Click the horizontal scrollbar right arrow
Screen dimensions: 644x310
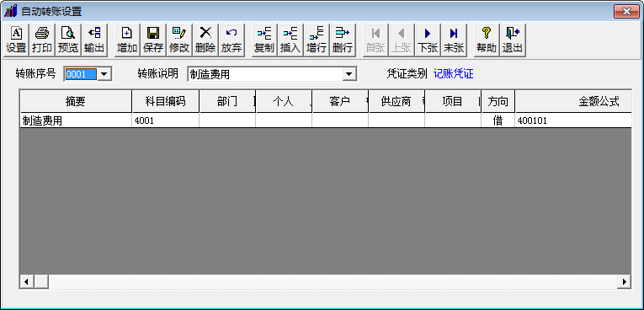click(625, 281)
